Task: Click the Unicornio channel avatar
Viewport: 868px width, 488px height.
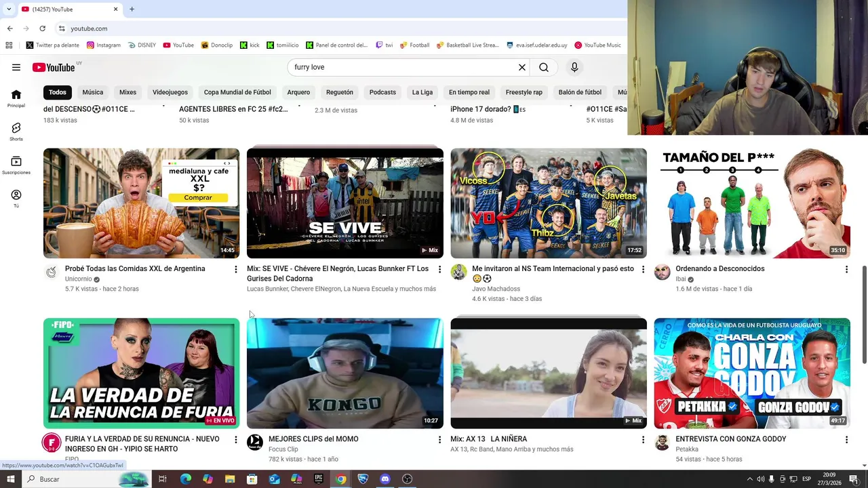Action: click(x=52, y=272)
